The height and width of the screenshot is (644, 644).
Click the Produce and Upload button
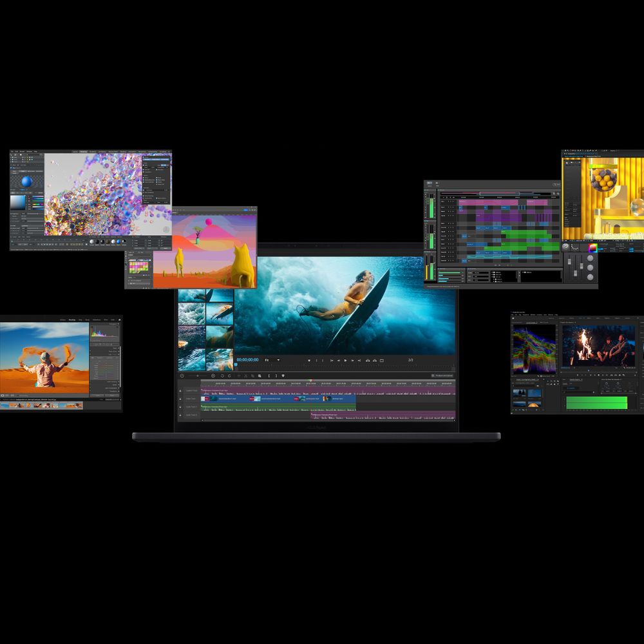click(x=442, y=375)
